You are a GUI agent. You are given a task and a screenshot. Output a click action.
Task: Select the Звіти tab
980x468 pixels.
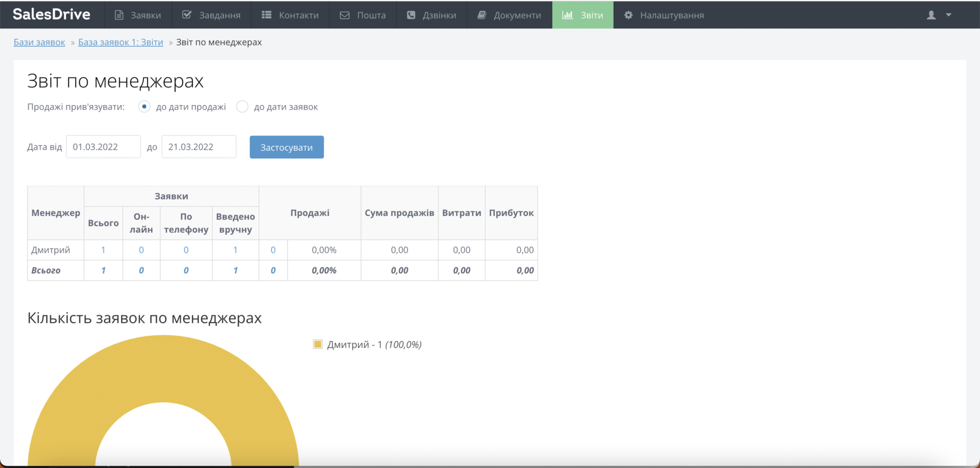tap(583, 15)
